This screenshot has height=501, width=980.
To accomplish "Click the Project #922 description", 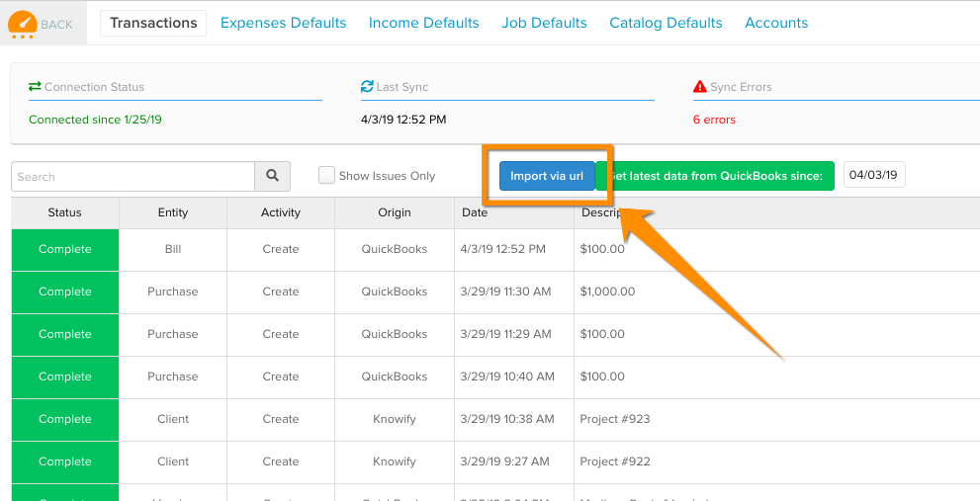I will pos(615,461).
